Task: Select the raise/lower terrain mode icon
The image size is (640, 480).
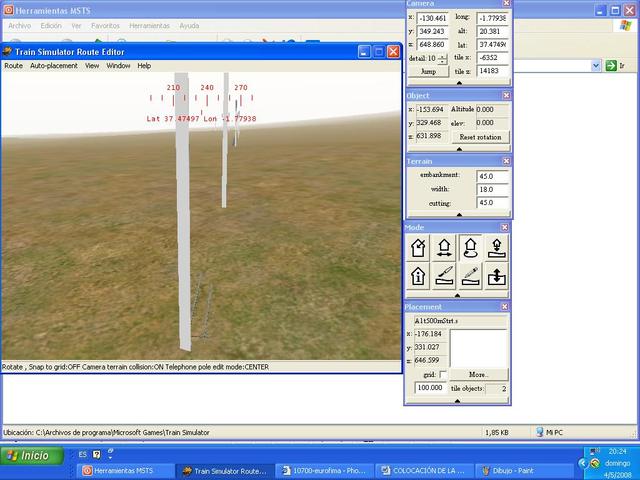Action: tap(497, 275)
